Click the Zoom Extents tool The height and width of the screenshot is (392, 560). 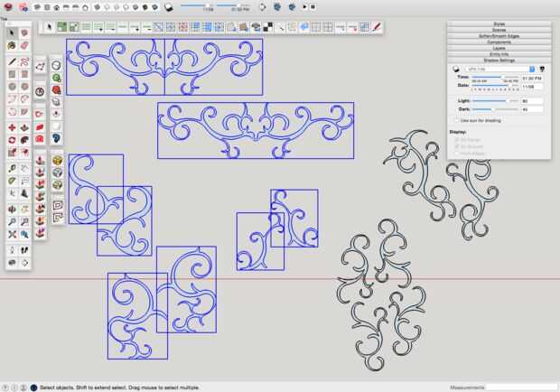coord(12,235)
